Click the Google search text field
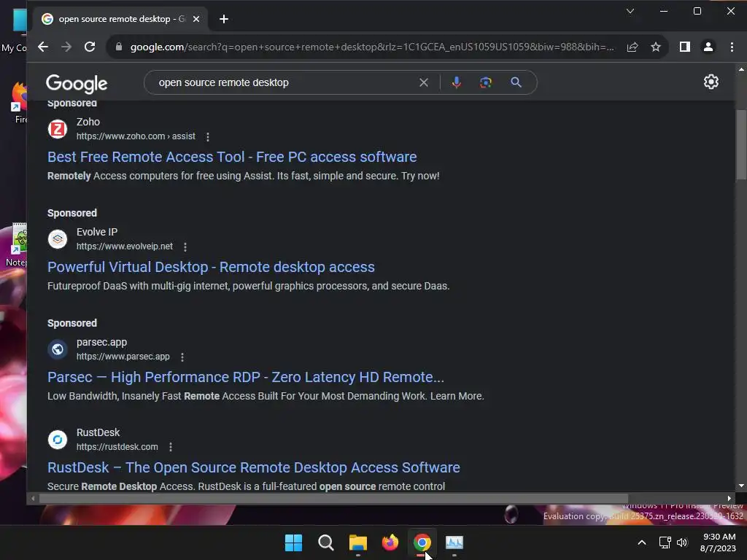Image resolution: width=747 pixels, height=560 pixels. point(286,82)
